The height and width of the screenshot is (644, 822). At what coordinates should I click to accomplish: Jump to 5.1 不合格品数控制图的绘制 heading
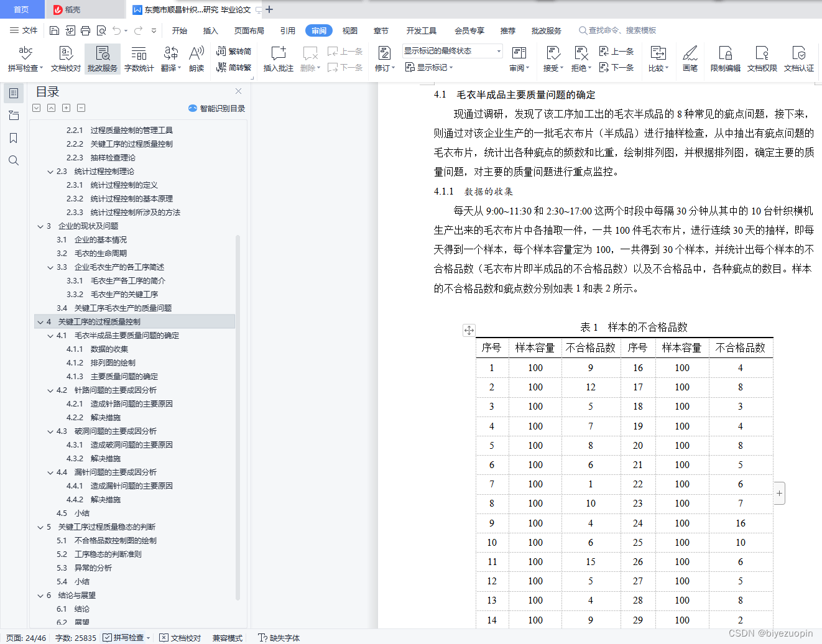(106, 541)
